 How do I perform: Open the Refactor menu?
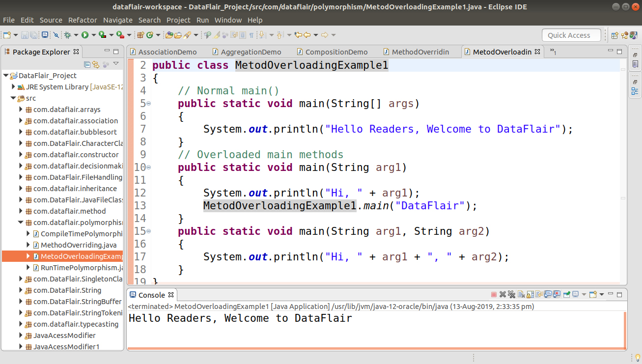click(83, 20)
